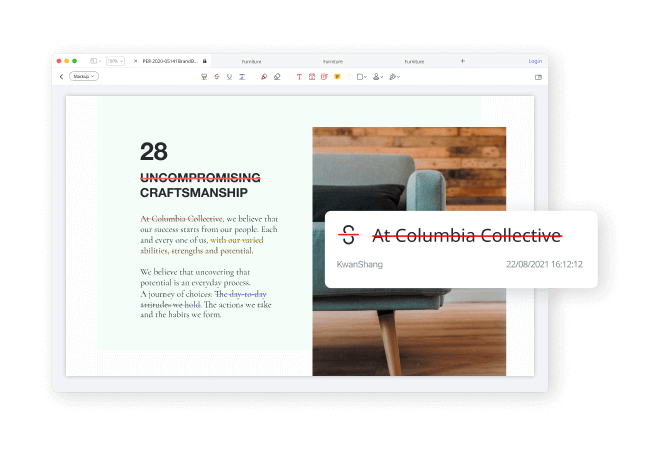Close the PER-2020-05141 BrandR tab
Image resolution: width=645 pixels, height=450 pixels.
point(135,61)
